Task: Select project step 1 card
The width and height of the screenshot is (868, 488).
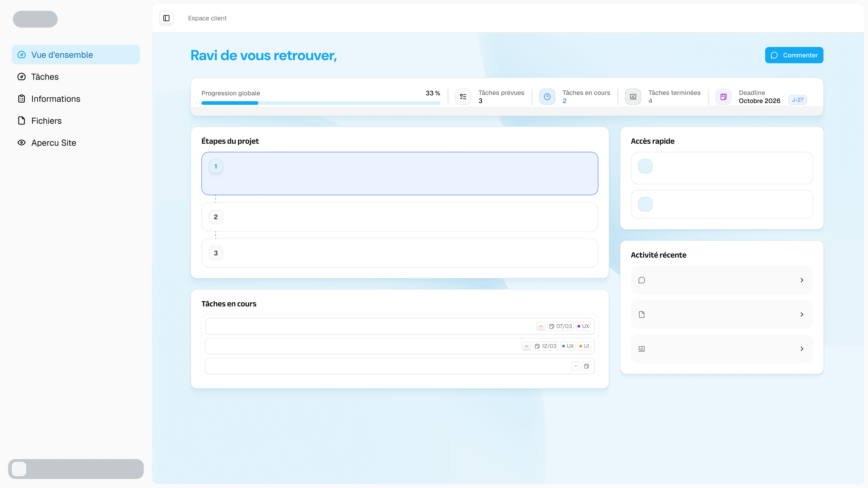Action: (x=400, y=174)
